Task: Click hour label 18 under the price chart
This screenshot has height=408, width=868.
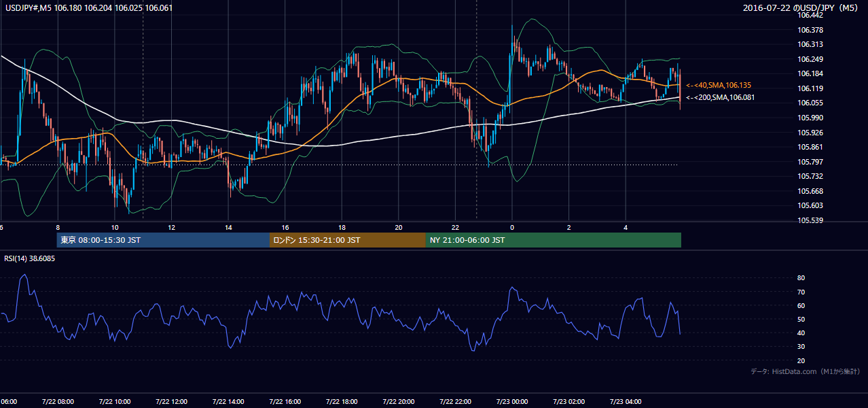Action: click(x=342, y=227)
